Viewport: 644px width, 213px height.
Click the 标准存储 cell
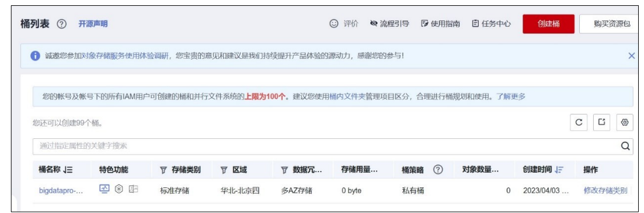[x=175, y=190]
